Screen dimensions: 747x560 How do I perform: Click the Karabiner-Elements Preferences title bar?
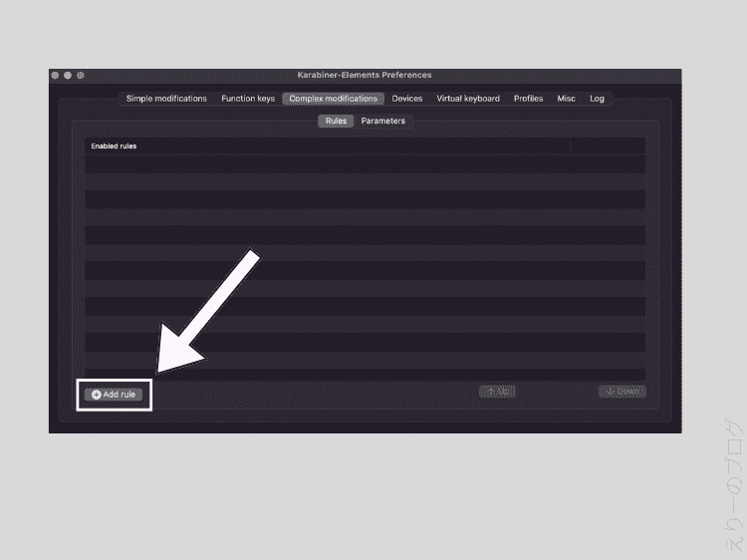pyautogui.click(x=365, y=76)
